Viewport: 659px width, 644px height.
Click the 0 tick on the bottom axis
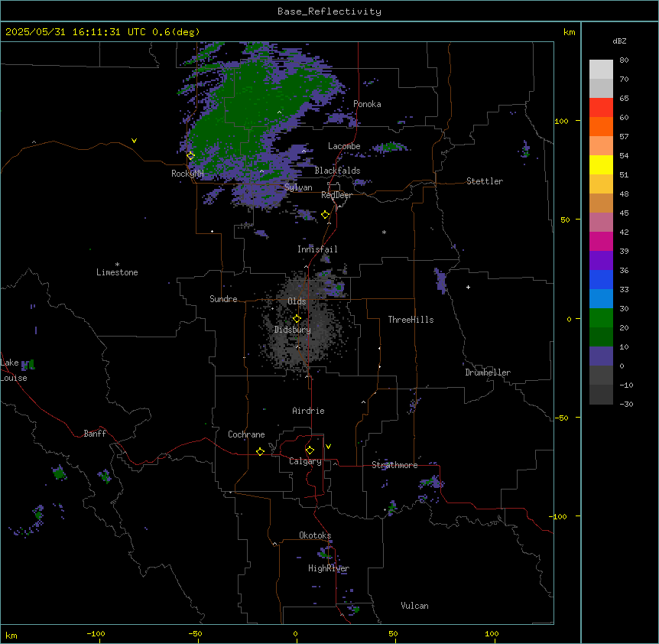295,633
